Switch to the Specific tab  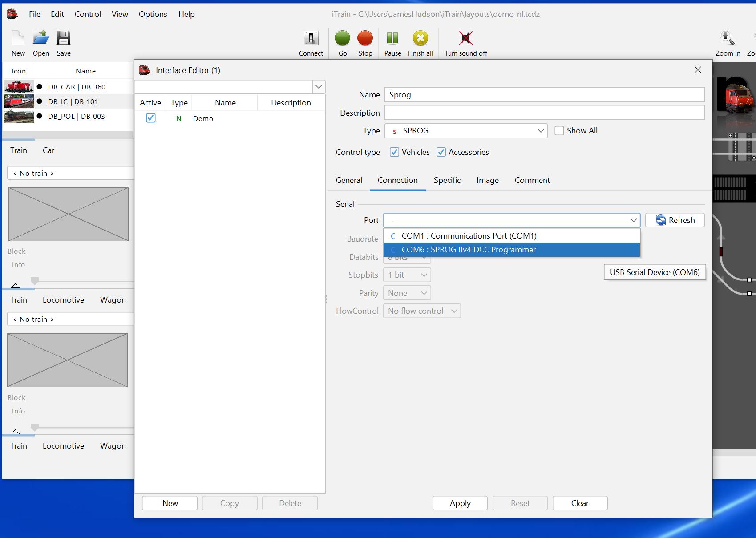[447, 180]
